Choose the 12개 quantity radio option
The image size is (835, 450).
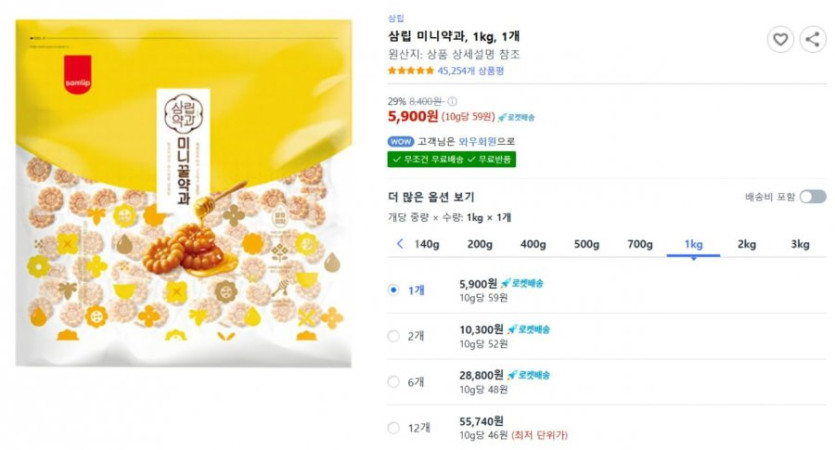tap(393, 427)
